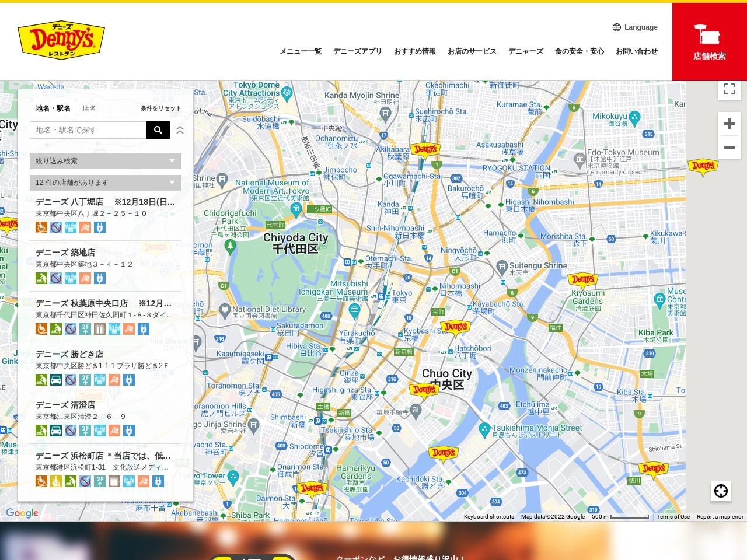This screenshot has height=560, width=747.
Task: Open Keyboard shortcuts on map footer
Action: coord(489,517)
